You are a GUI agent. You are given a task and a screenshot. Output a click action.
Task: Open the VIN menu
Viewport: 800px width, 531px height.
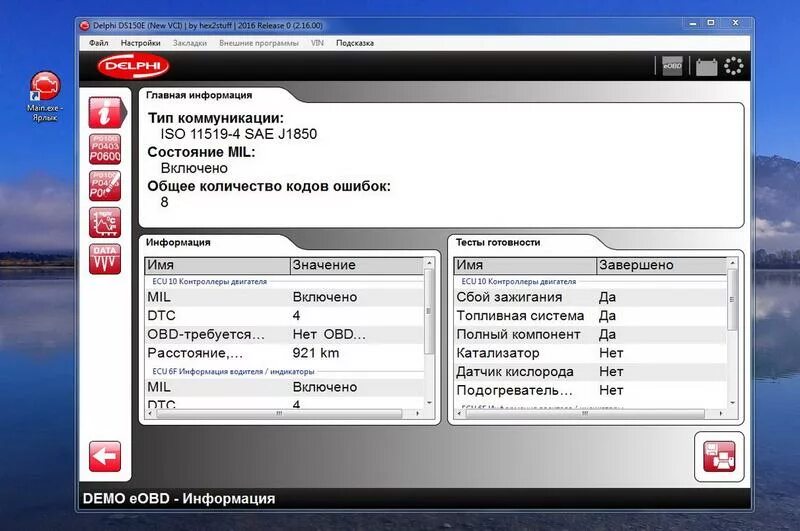coord(317,43)
